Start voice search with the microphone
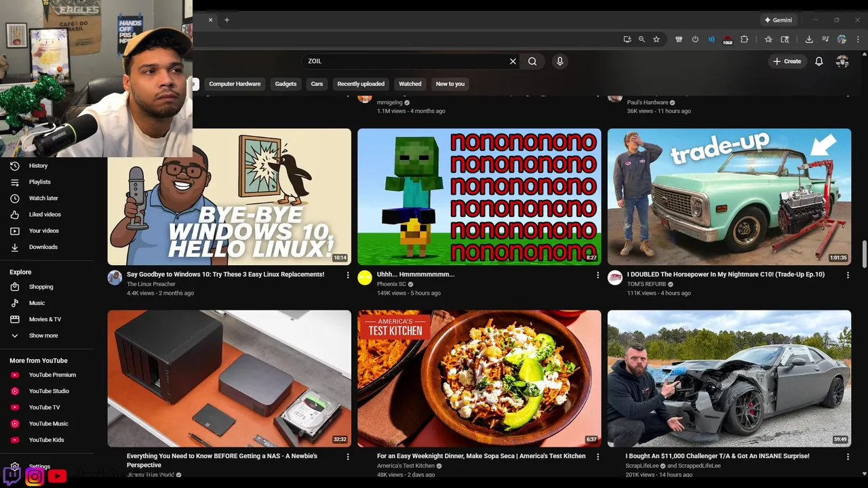 [559, 61]
